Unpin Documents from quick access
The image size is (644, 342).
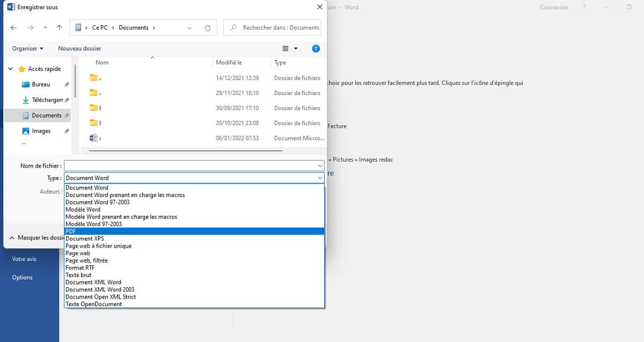[67, 115]
